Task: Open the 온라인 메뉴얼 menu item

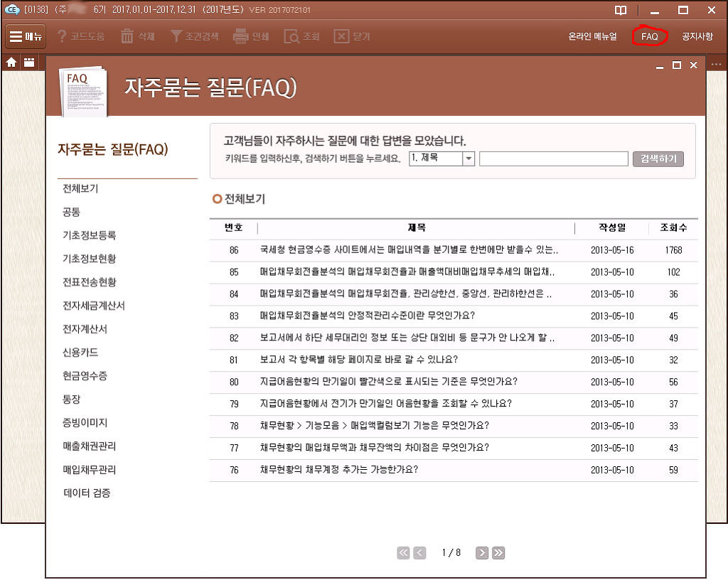Action: click(592, 36)
